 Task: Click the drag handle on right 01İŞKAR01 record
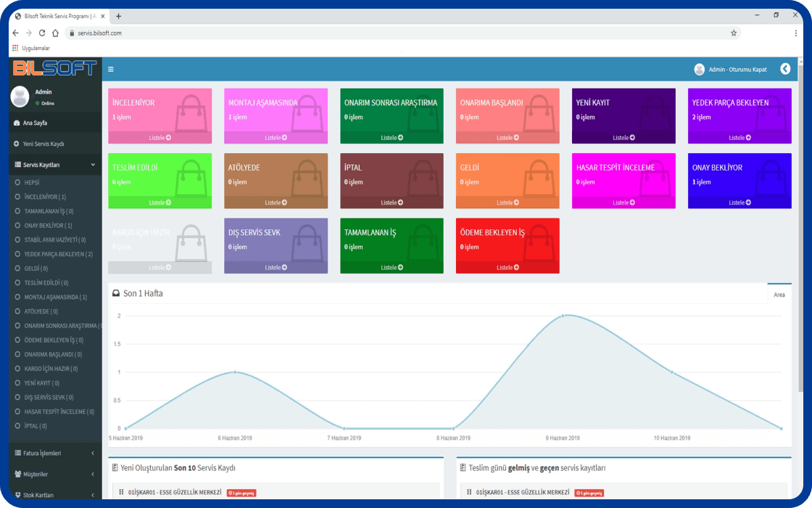coord(469,492)
